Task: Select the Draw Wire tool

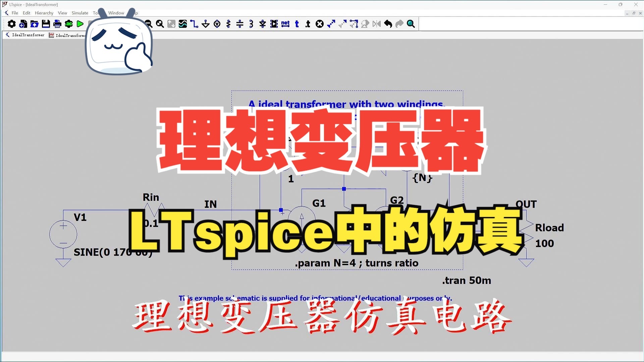Action: coord(194,24)
